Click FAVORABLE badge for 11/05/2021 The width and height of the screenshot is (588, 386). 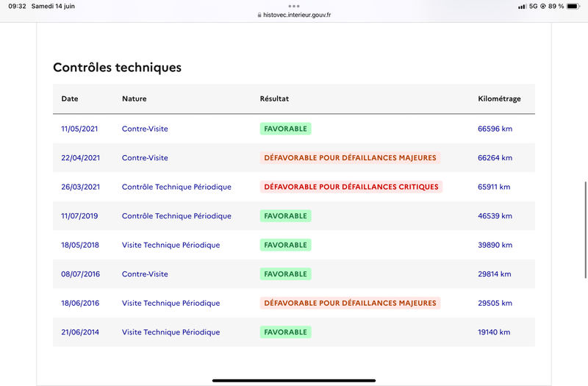click(x=285, y=129)
